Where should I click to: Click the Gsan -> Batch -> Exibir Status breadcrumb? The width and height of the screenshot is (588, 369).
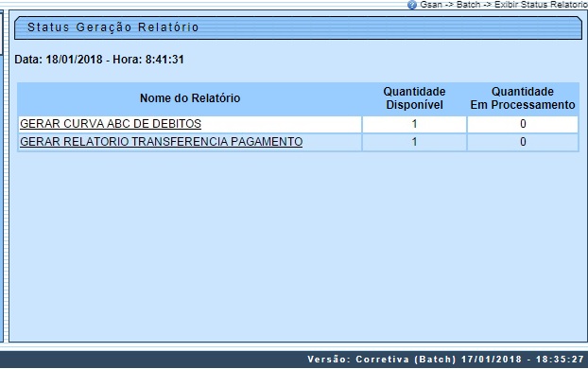[x=504, y=5]
